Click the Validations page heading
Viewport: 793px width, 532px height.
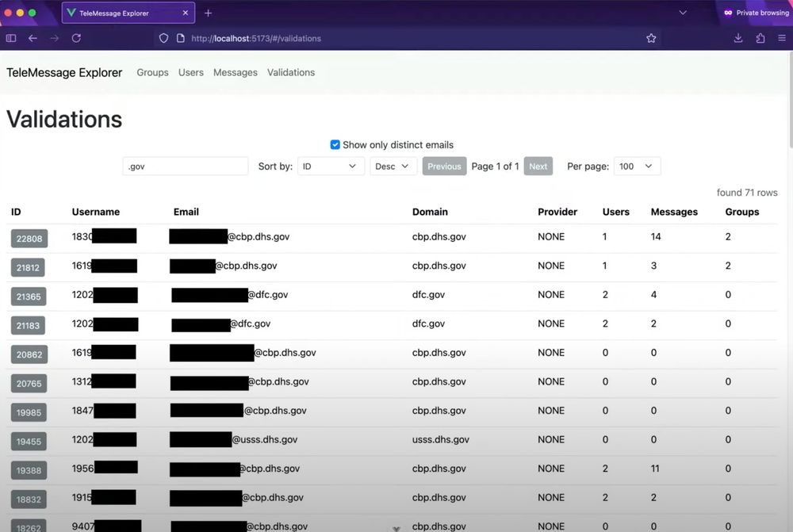64,120
